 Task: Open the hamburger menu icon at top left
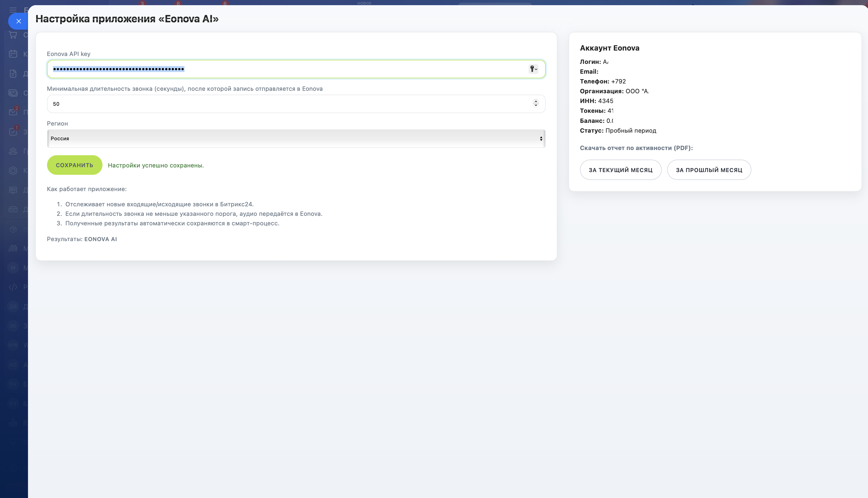click(13, 10)
